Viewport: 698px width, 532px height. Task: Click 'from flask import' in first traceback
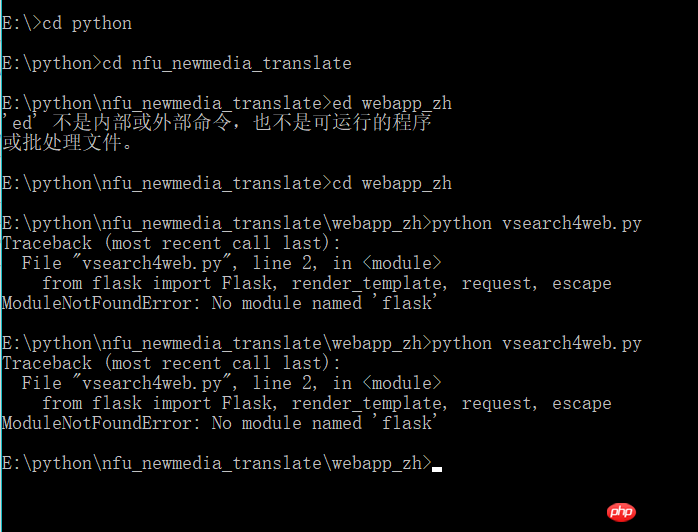click(x=126, y=284)
